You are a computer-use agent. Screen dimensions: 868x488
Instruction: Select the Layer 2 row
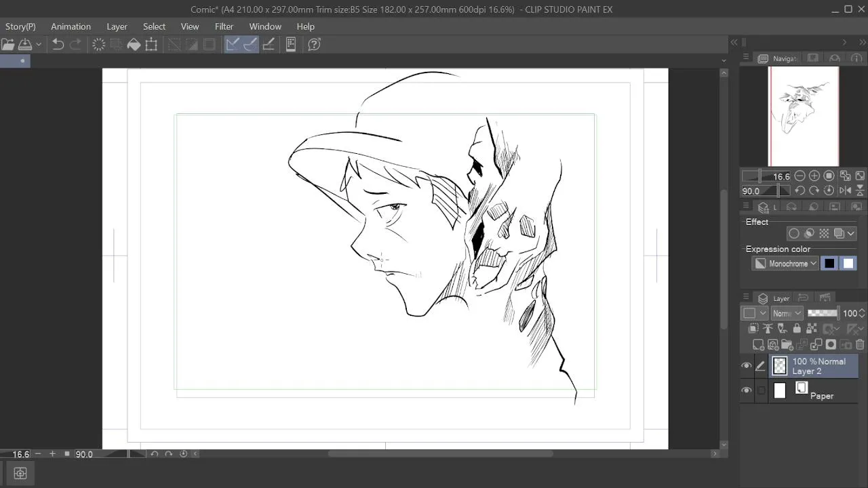pyautogui.click(x=814, y=366)
